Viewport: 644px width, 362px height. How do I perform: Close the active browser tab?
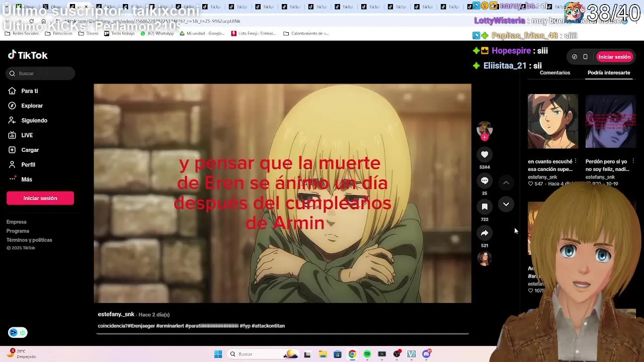pyautogui.click(x=86, y=7)
